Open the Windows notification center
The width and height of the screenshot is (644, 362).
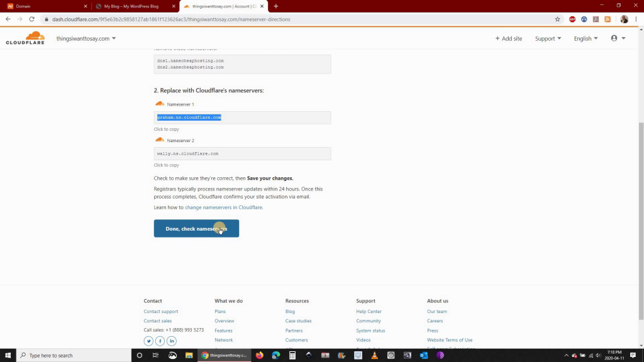click(x=633, y=356)
